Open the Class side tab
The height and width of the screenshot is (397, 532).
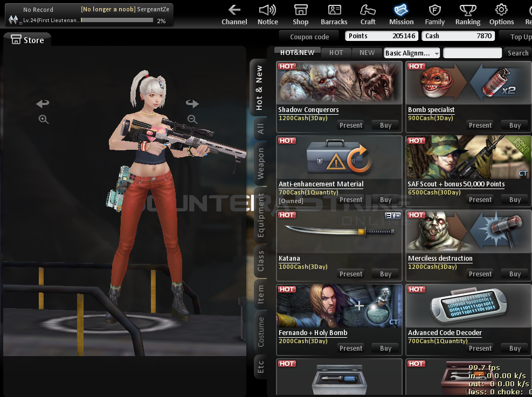pyautogui.click(x=260, y=261)
